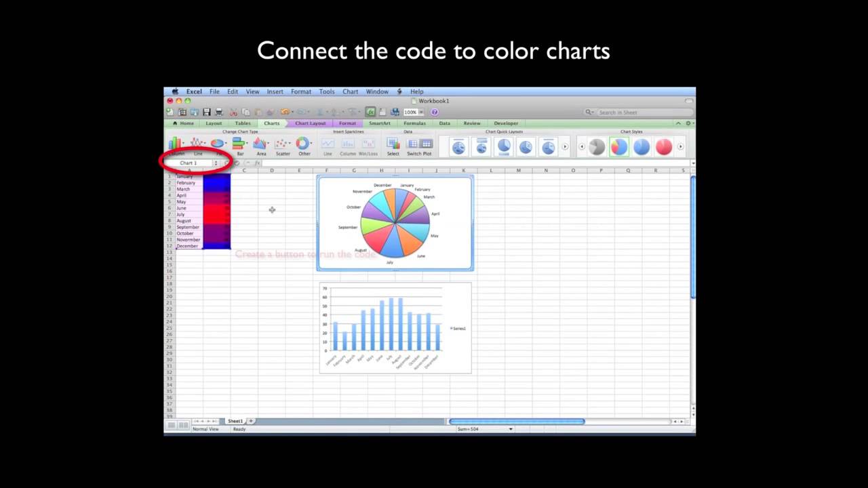Viewport: 868px width, 488px height.
Task: Switch to normal view button in status bar
Action: pos(172,425)
